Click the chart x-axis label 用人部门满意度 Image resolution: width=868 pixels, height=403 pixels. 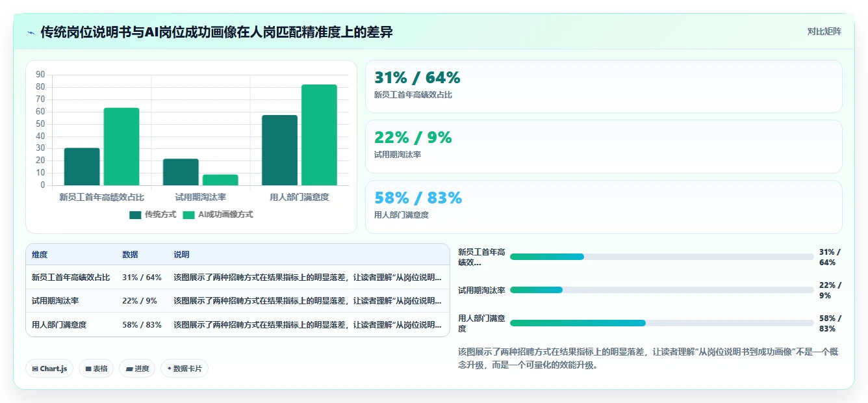click(x=300, y=197)
